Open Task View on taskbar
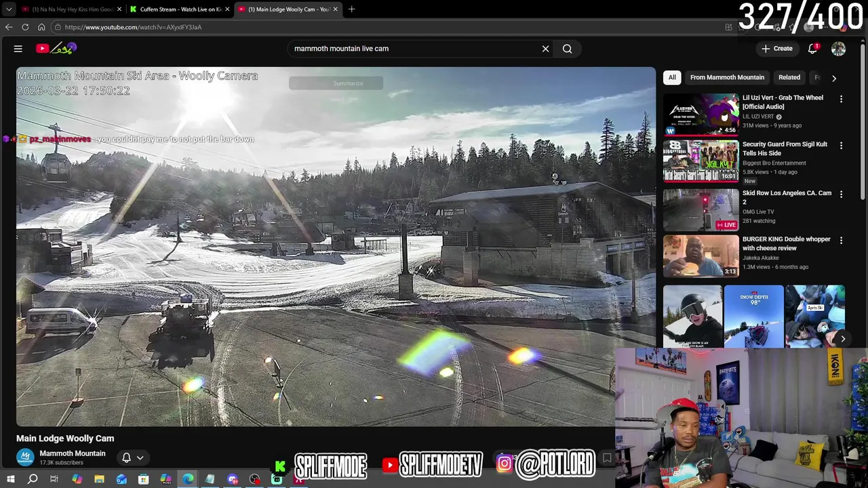This screenshot has height=488, width=868. (54, 479)
